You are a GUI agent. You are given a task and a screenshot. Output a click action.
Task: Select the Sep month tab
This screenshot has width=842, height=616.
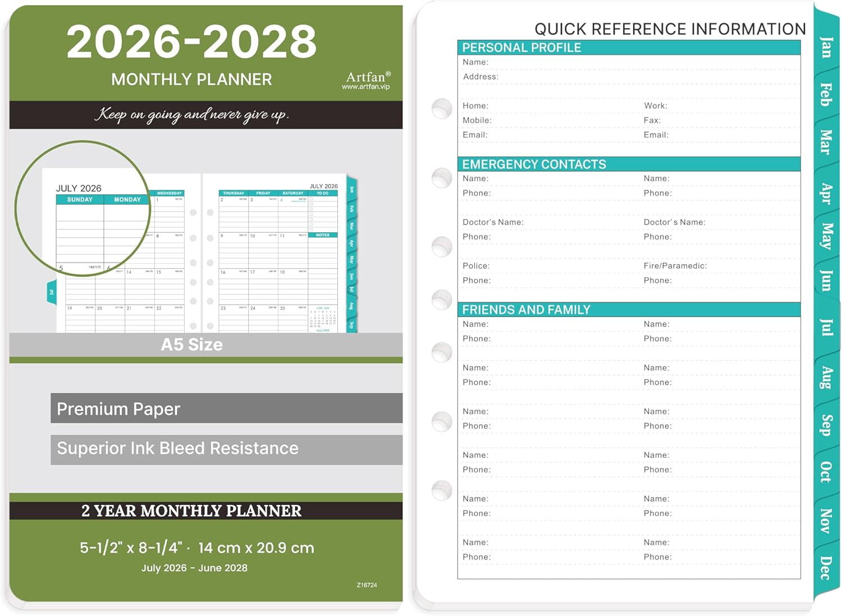pos(826,425)
